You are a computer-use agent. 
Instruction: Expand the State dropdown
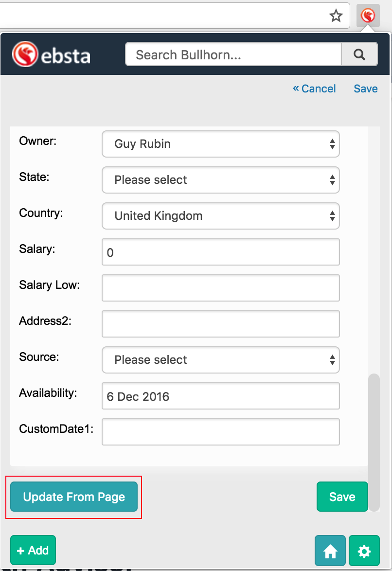[220, 180]
